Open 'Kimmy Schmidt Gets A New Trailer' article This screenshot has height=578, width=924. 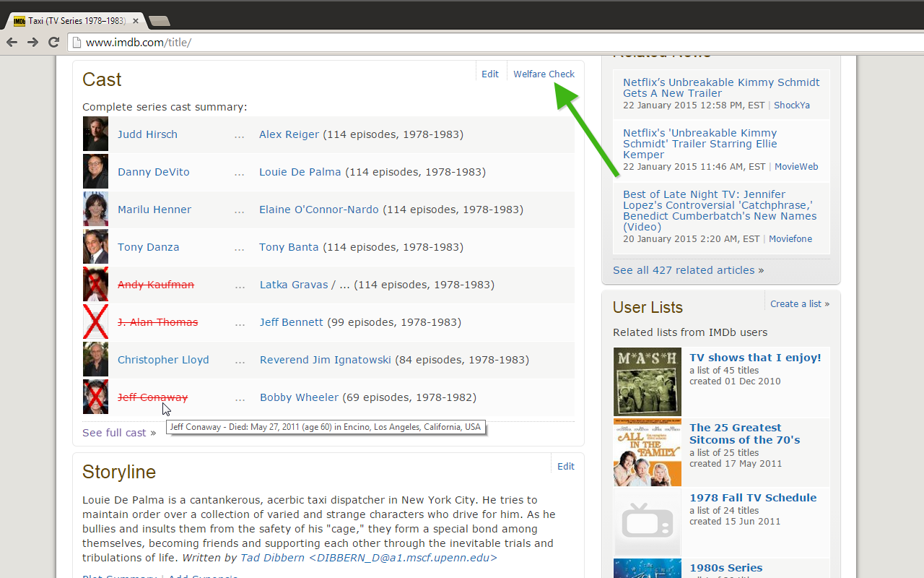pos(721,87)
